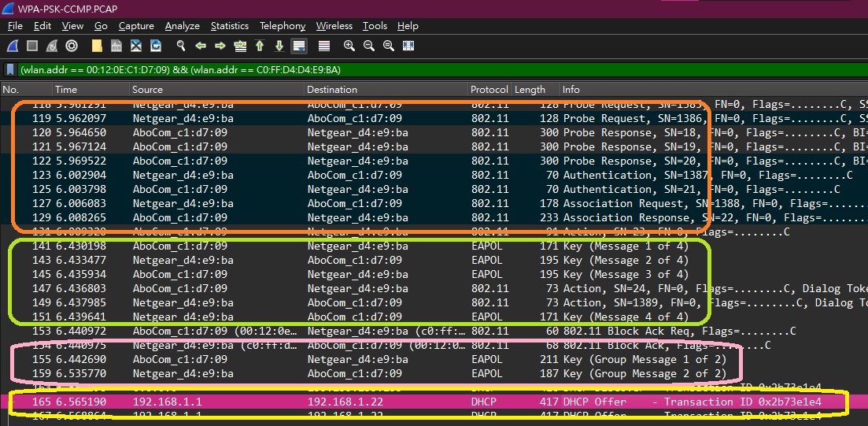Select packet 147 Action SN=24
Image resolution: width=868 pixels, height=426 pixels.
[x=434, y=289]
